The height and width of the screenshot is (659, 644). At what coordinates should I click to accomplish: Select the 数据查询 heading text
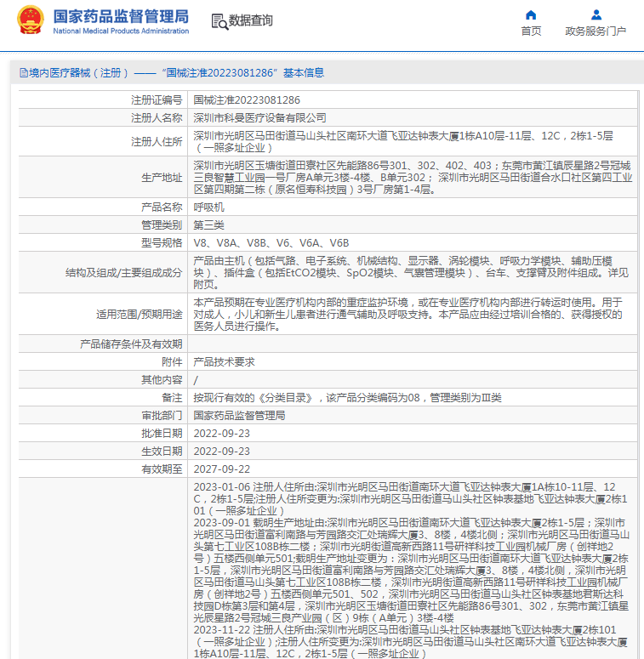click(x=251, y=21)
